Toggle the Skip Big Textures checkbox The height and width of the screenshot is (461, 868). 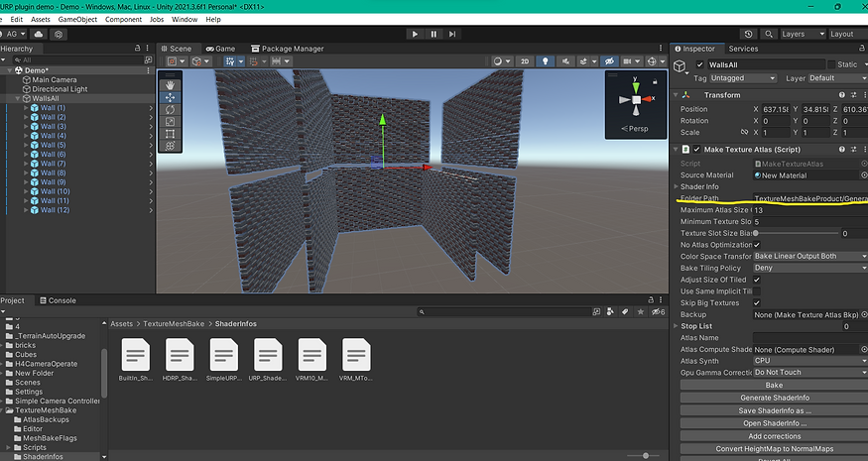[757, 302]
